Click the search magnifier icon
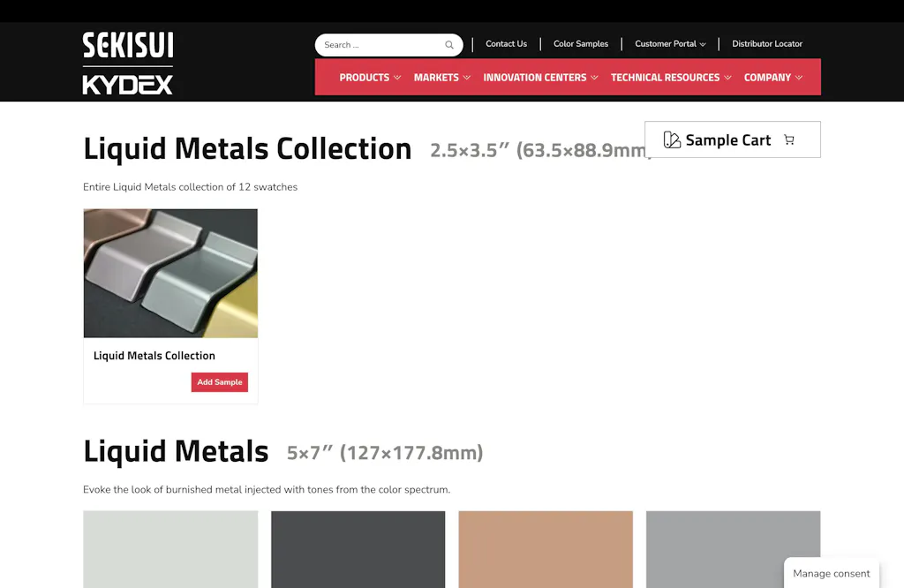Viewport: 904px width, 588px height. pyautogui.click(x=449, y=45)
